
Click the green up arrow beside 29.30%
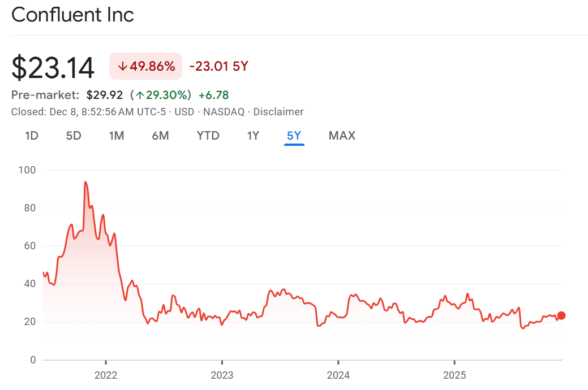tap(140, 95)
